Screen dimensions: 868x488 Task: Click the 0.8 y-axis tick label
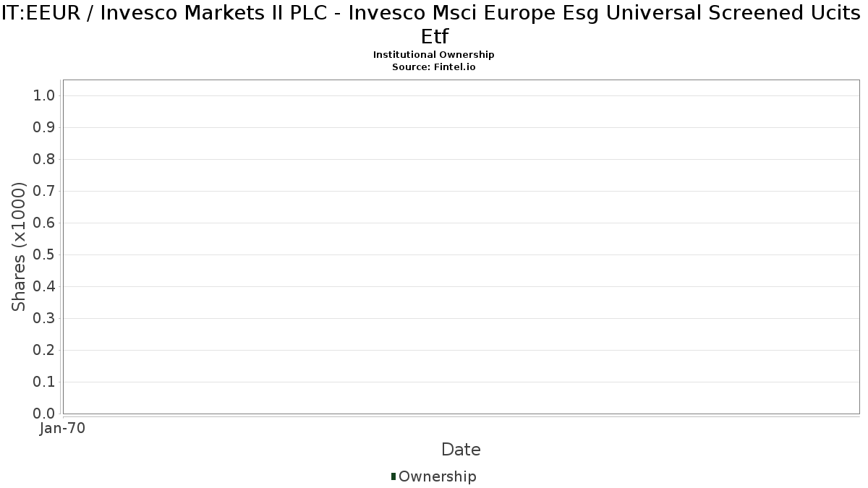45,160
